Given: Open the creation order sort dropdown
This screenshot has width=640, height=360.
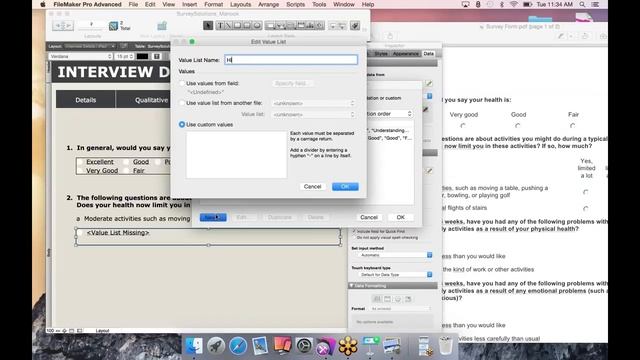Looking at the screenshot, I should (x=390, y=114).
